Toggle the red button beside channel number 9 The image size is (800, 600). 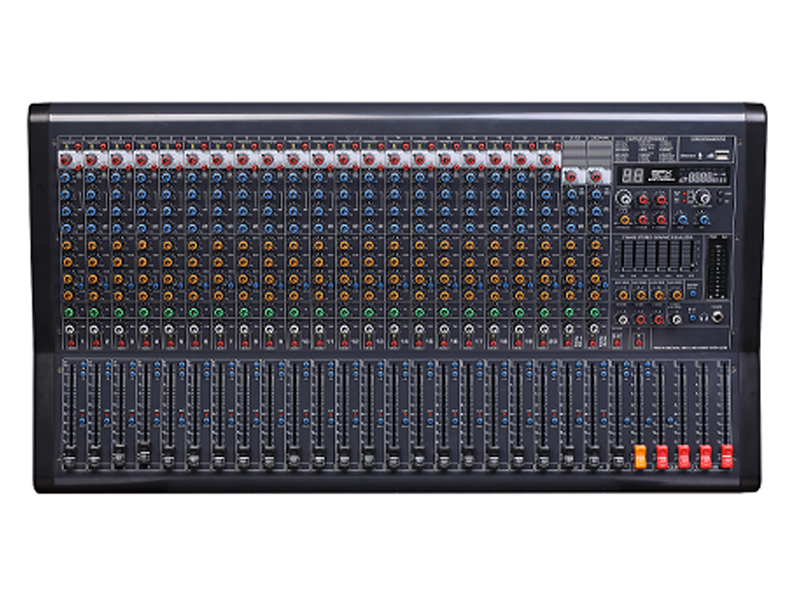point(270,343)
